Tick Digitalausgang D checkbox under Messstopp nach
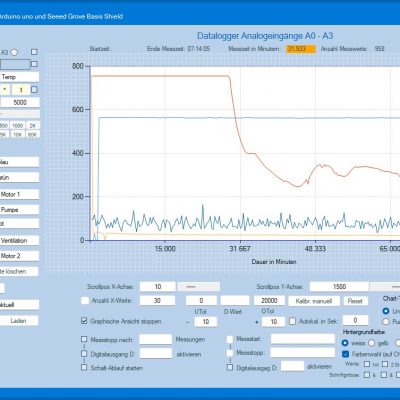Screen dimensions: 400x400 (84, 354)
